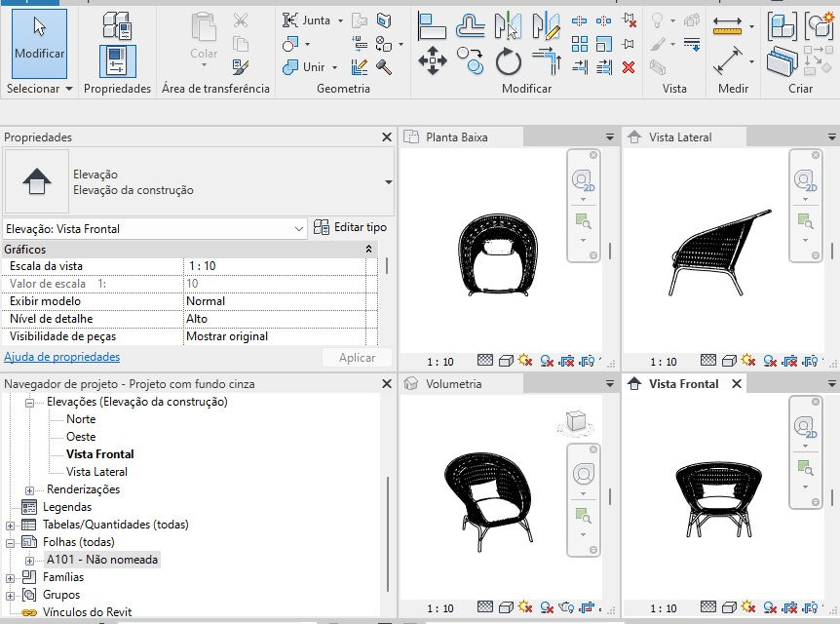Toggle crop view in Planta Baixa view bar

[566, 361]
